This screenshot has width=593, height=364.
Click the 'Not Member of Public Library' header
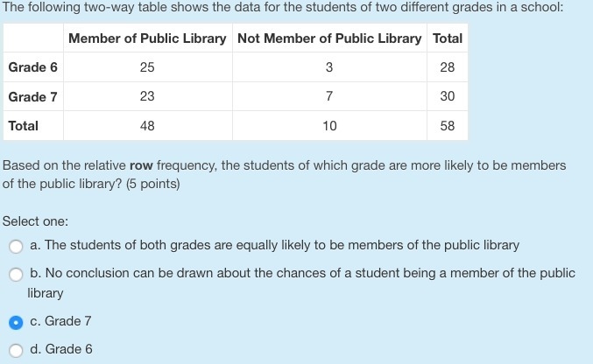click(x=329, y=38)
